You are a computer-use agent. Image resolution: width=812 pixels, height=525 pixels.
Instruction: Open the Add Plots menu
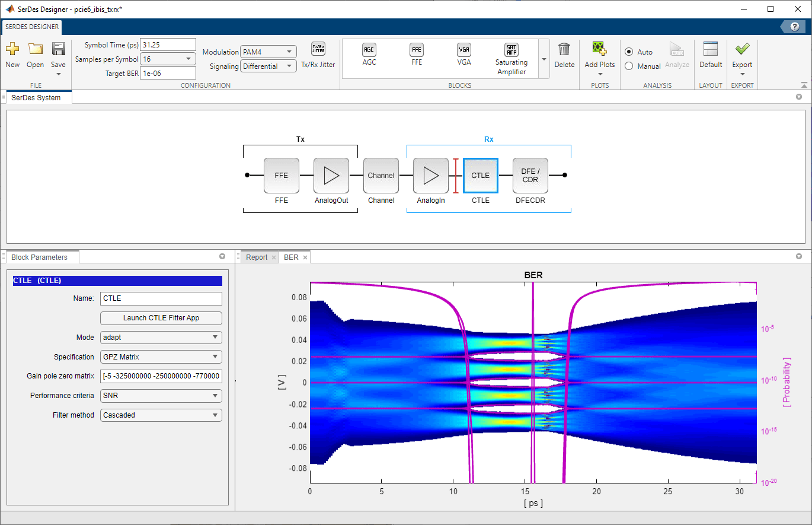pos(600,58)
